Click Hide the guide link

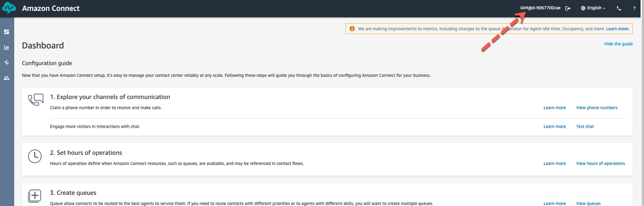click(618, 44)
